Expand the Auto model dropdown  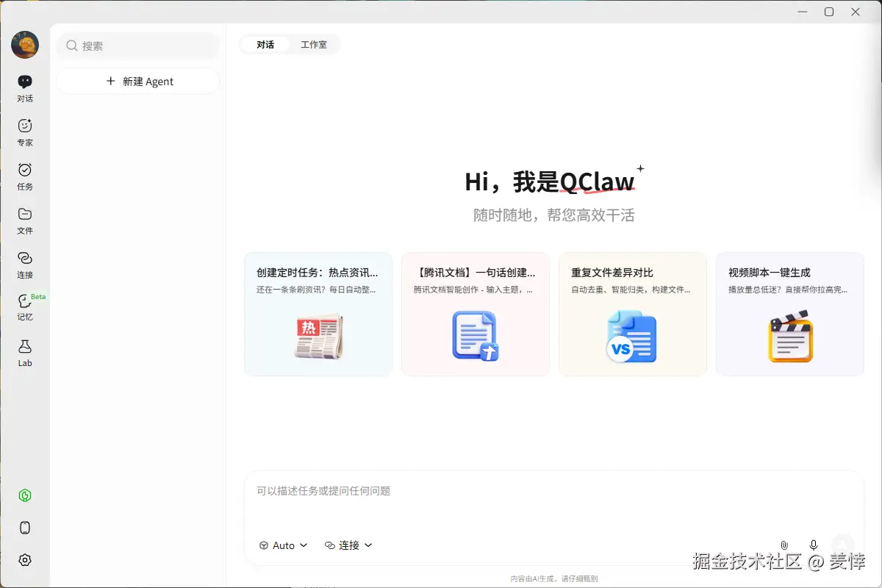pyautogui.click(x=284, y=545)
